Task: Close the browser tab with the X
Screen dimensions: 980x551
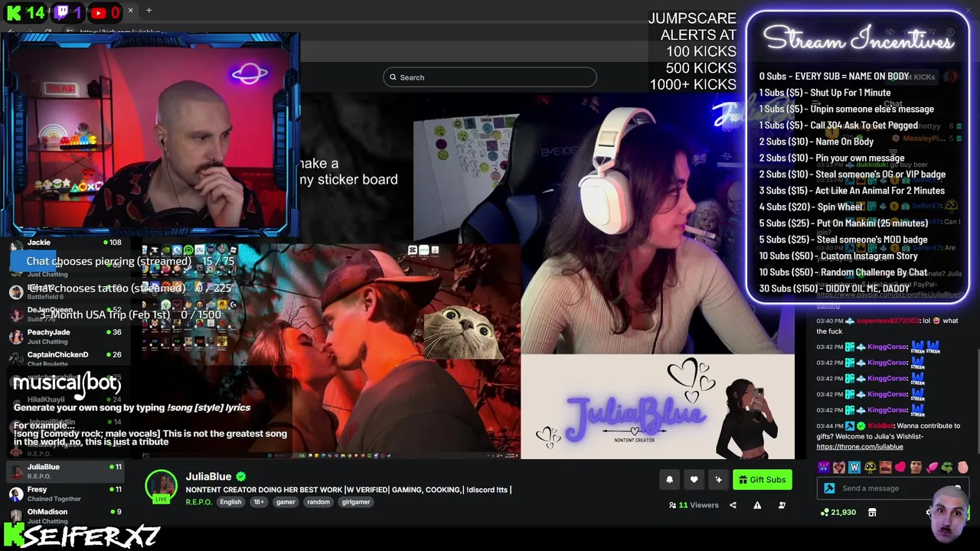Action: point(130,11)
